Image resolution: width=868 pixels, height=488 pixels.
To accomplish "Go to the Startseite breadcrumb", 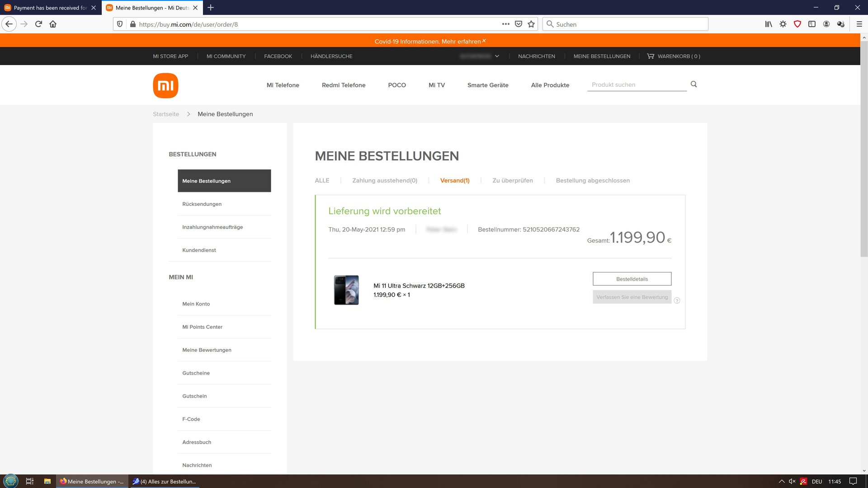I will [166, 114].
